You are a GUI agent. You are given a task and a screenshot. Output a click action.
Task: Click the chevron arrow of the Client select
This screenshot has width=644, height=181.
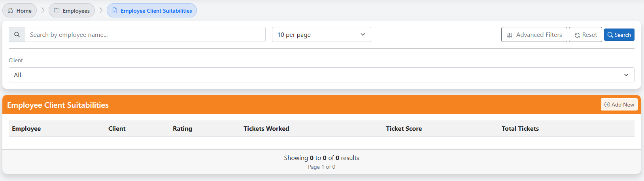click(x=626, y=75)
